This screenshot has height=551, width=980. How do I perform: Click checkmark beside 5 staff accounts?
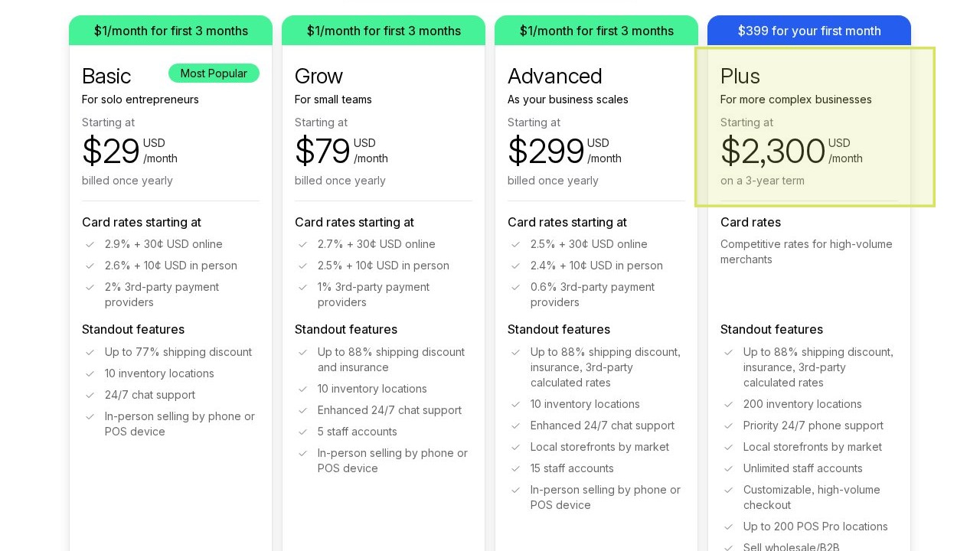(x=302, y=432)
